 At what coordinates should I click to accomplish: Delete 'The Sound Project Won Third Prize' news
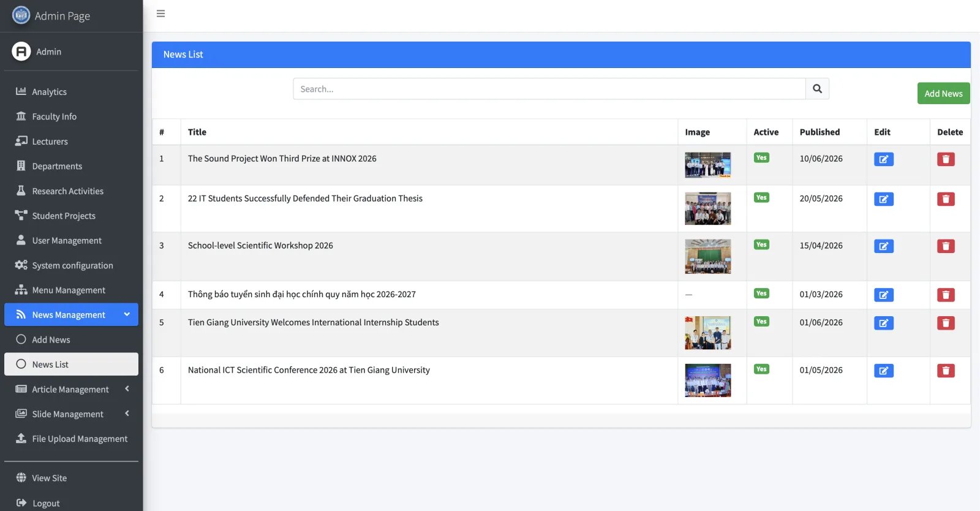pos(946,159)
